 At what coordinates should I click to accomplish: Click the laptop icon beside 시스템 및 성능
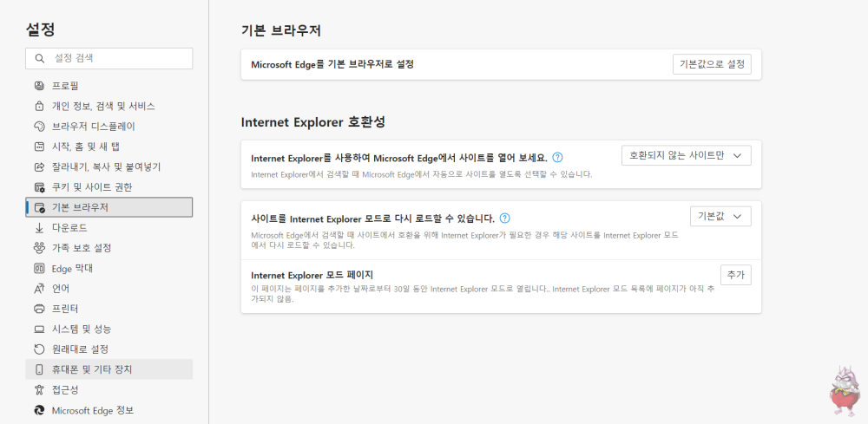39,329
